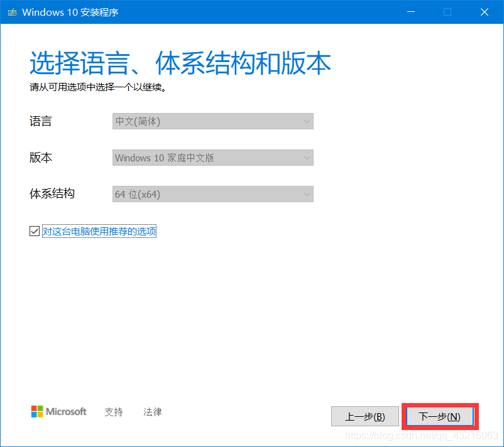Click the Windows 10 安装程序 title text

70,12
